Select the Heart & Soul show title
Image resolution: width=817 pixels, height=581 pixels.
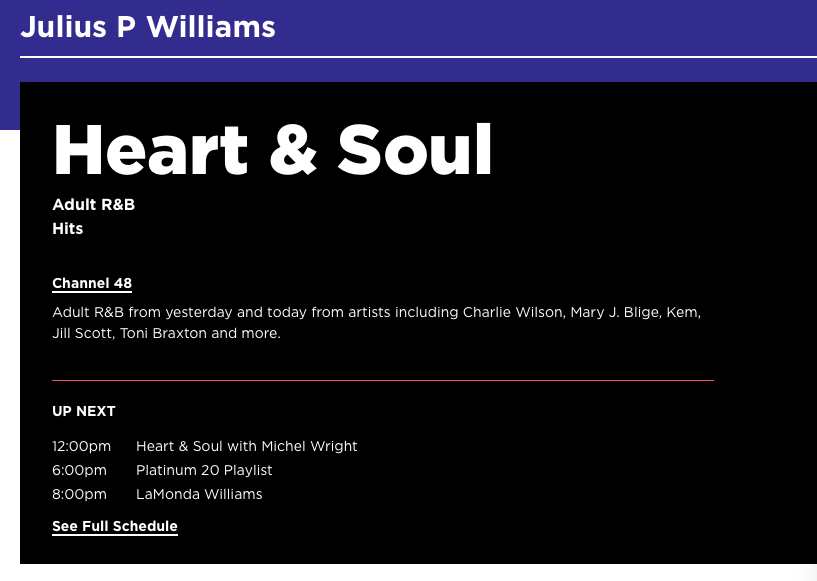pyautogui.click(x=272, y=150)
